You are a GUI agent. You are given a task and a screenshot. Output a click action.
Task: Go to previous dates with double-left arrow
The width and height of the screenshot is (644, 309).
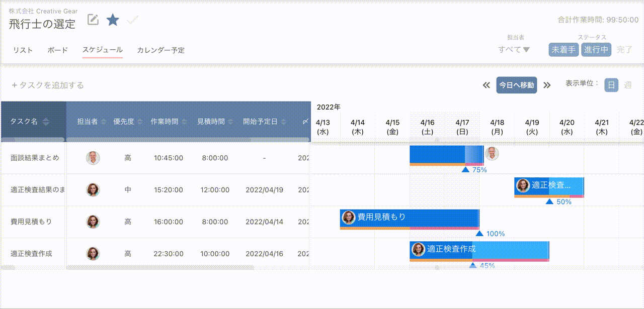(x=486, y=85)
